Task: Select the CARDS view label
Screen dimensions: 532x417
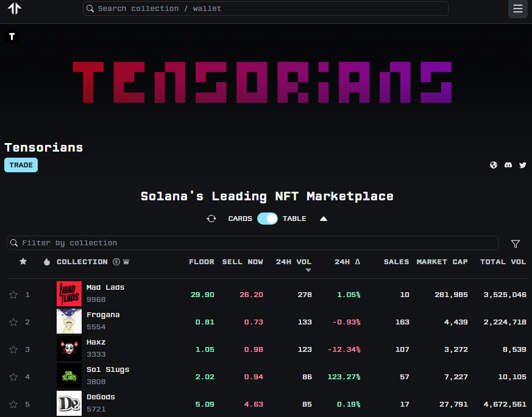Action: click(x=240, y=219)
